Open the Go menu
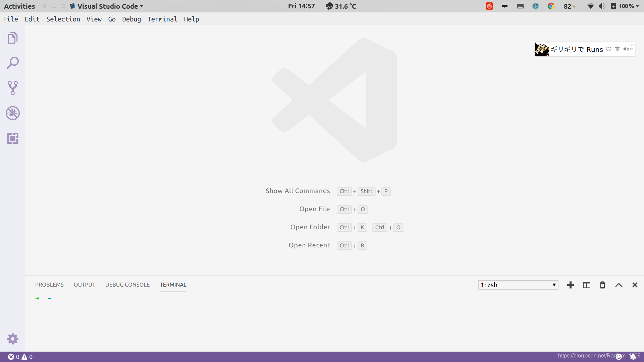This screenshot has height=362, width=644. [x=112, y=19]
